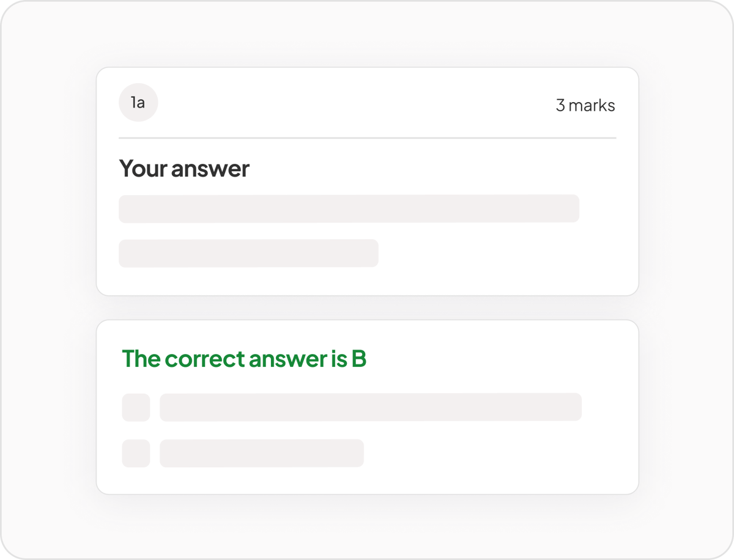Image resolution: width=734 pixels, height=560 pixels.
Task: Click the long explanation bar in correct answer card
Action: 370,407
